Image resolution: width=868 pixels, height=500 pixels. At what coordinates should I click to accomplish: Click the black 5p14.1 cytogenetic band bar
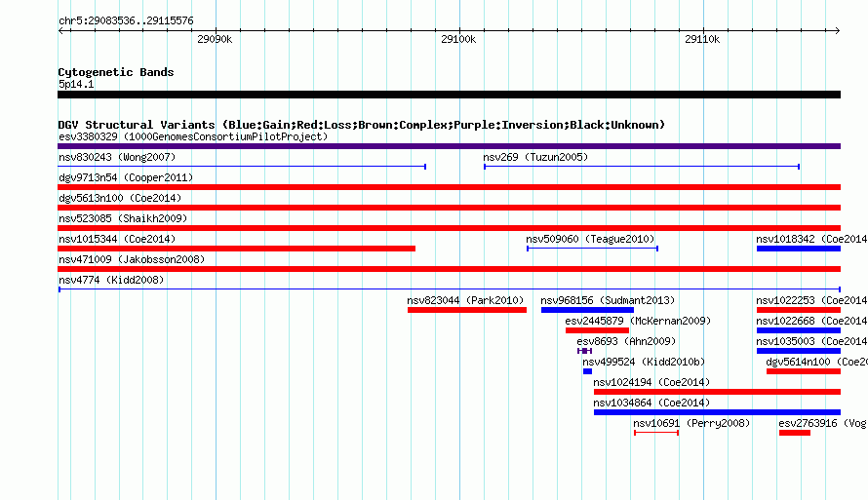pyautogui.click(x=449, y=95)
